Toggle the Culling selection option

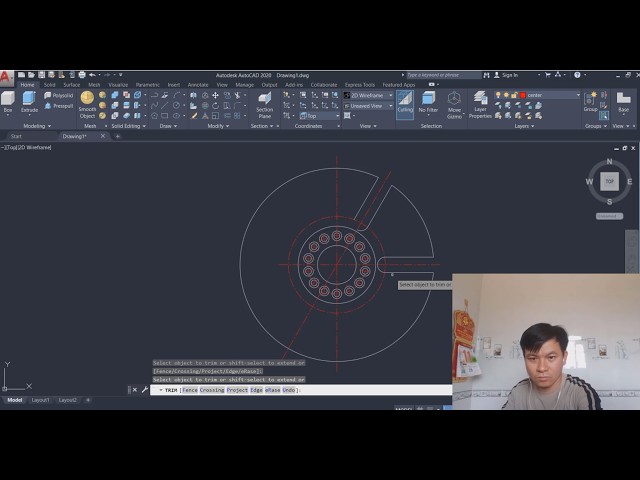coord(405,105)
